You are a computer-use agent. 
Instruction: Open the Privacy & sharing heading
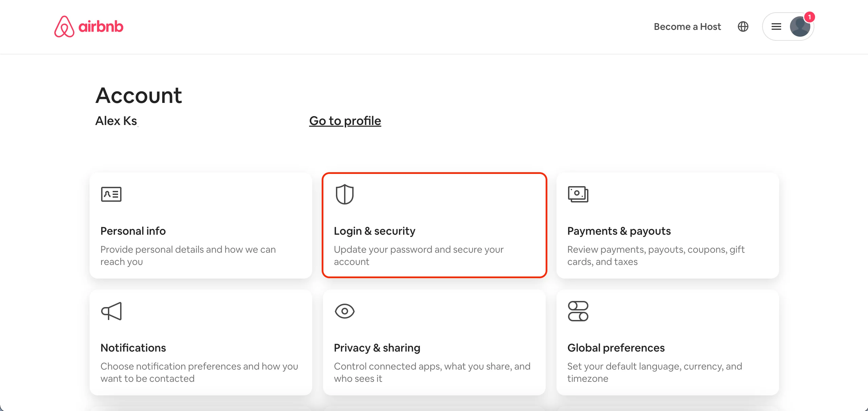pos(377,348)
